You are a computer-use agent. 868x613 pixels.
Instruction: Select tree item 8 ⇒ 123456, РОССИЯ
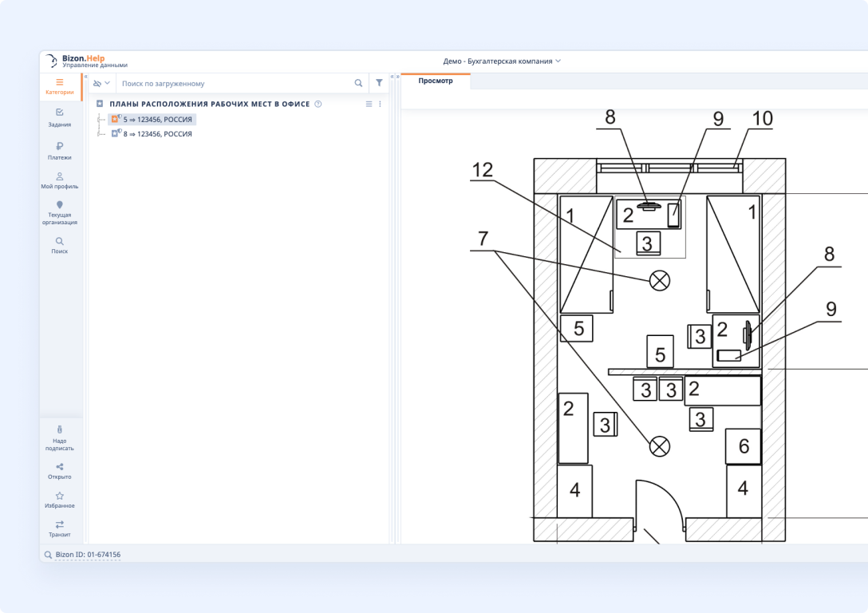[156, 134]
